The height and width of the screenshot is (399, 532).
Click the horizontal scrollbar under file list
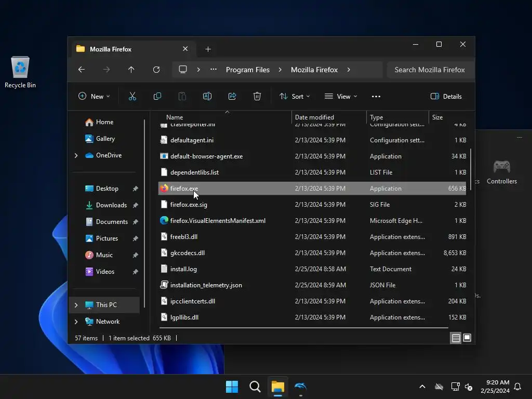303,328
